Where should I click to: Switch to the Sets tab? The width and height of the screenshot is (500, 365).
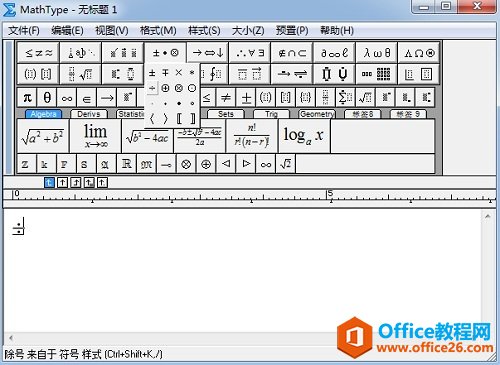226,114
